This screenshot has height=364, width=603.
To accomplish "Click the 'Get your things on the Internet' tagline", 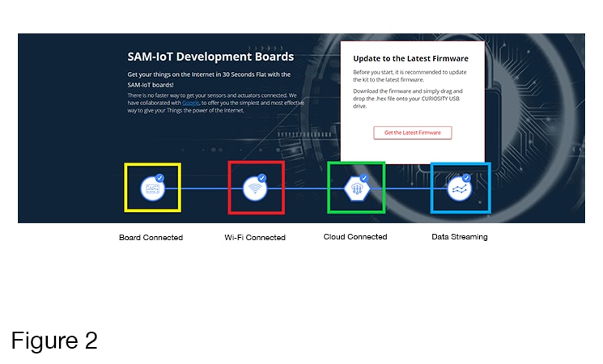I will (x=209, y=79).
